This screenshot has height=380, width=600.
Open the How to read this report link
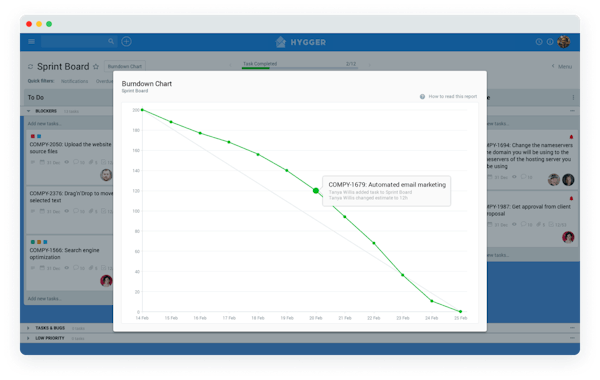pyautogui.click(x=453, y=96)
